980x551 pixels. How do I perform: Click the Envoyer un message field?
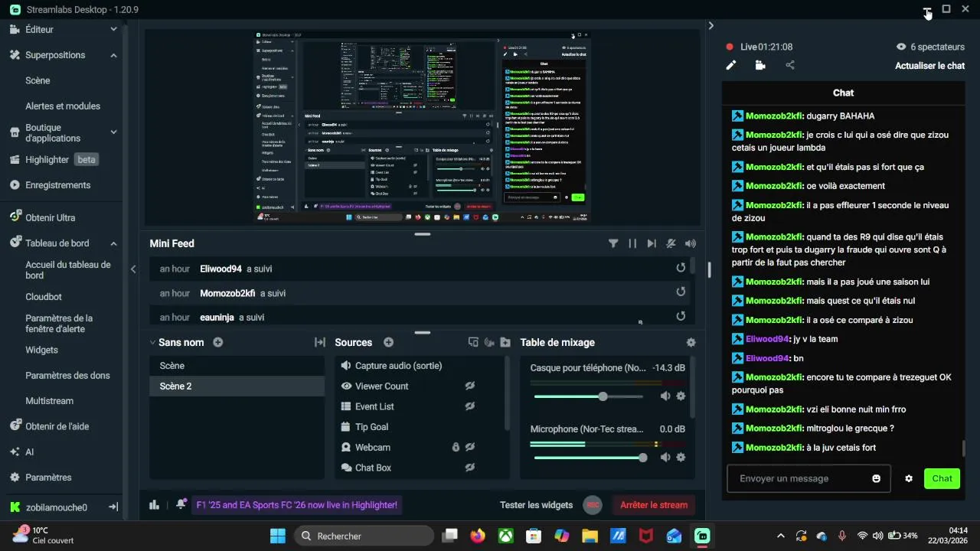coord(808,478)
